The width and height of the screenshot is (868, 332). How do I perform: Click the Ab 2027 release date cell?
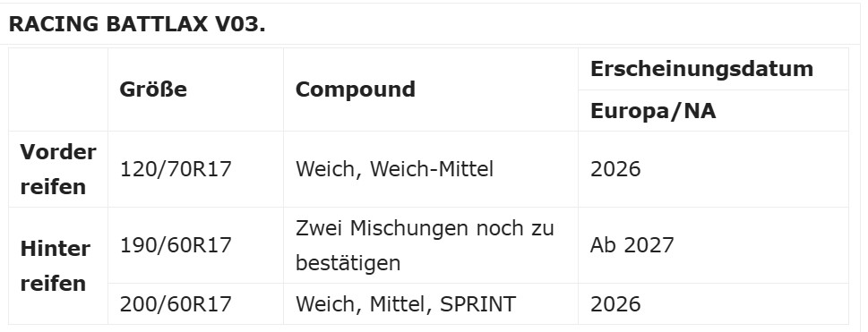(x=713, y=245)
